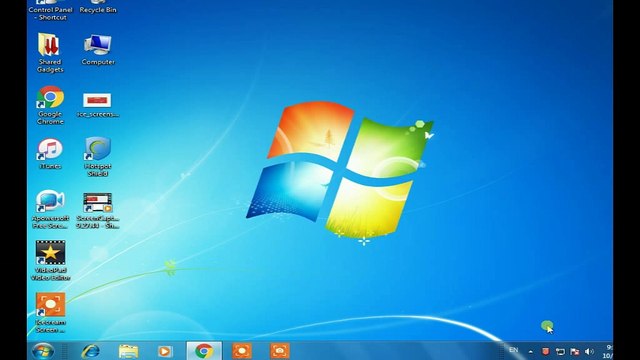Click the red shield tray icon

click(545, 351)
